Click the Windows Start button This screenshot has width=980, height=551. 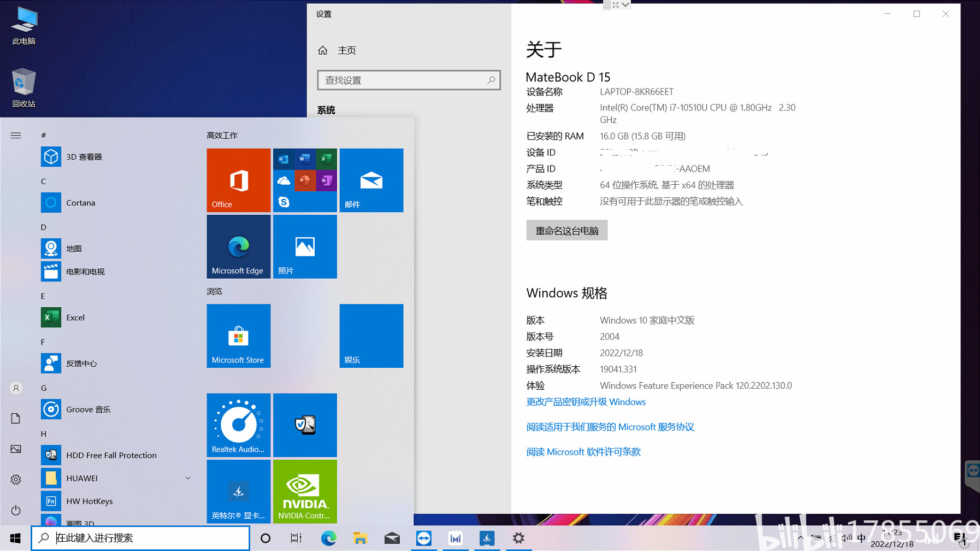click(15, 538)
